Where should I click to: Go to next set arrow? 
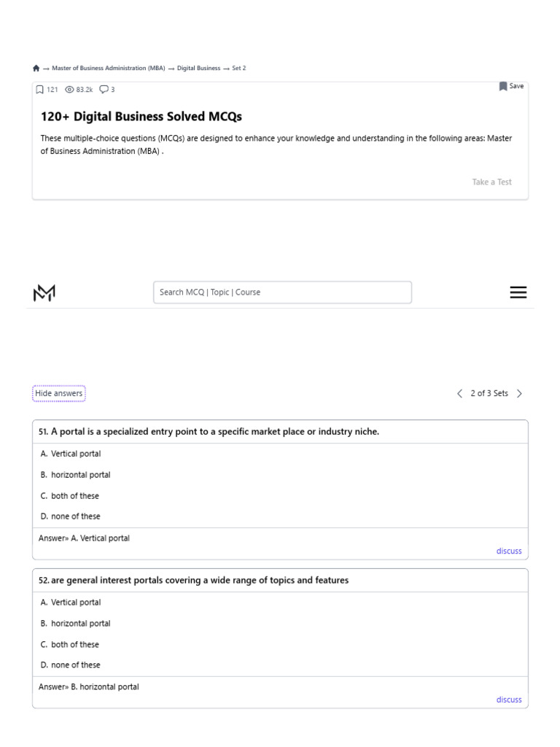pyautogui.click(x=519, y=393)
